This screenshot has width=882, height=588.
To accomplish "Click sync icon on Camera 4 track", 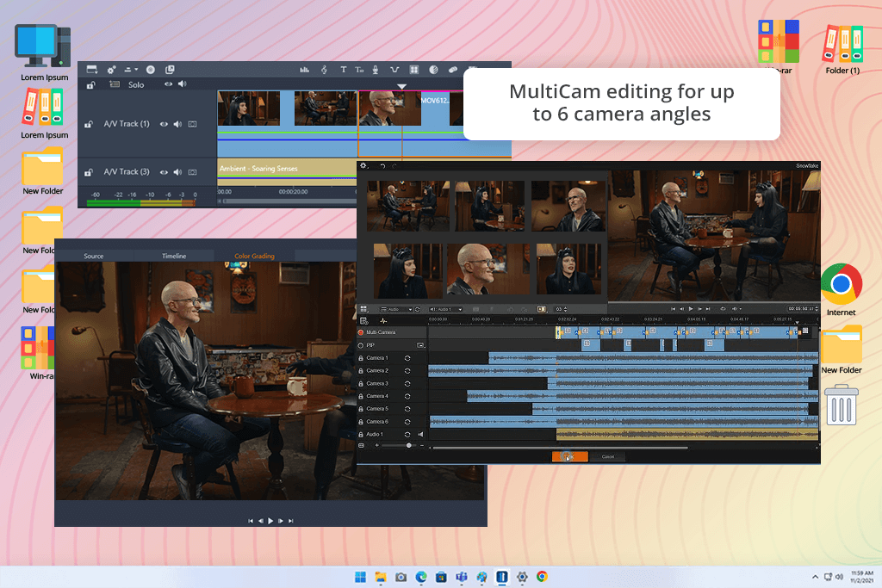I will click(407, 396).
